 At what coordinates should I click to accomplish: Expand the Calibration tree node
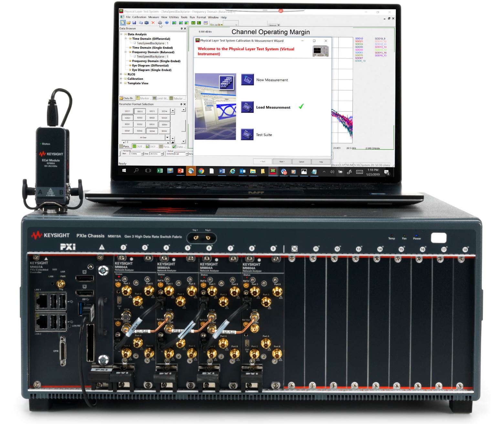(x=121, y=79)
